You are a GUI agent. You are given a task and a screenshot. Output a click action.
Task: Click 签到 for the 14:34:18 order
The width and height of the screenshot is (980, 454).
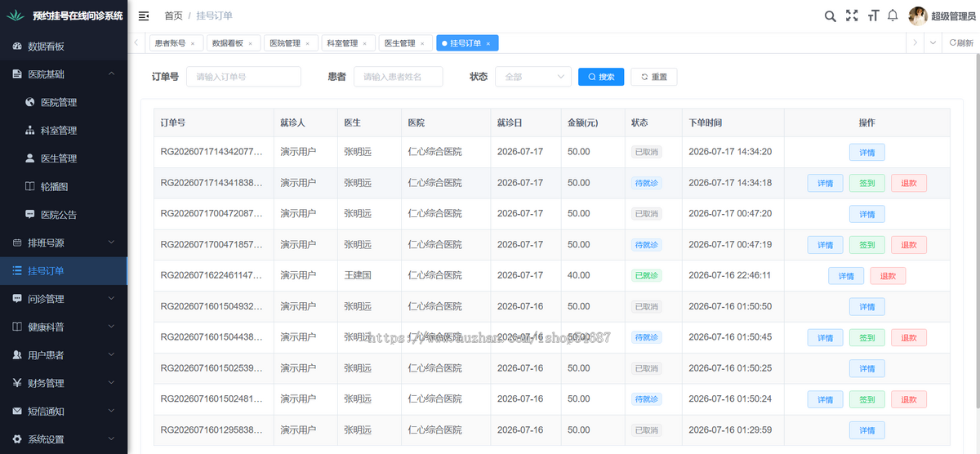[x=867, y=183]
